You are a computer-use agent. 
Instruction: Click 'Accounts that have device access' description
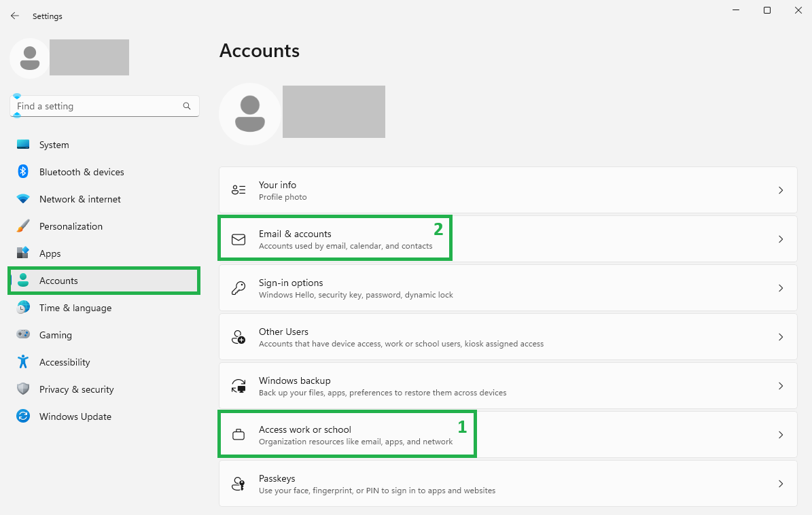click(x=402, y=344)
